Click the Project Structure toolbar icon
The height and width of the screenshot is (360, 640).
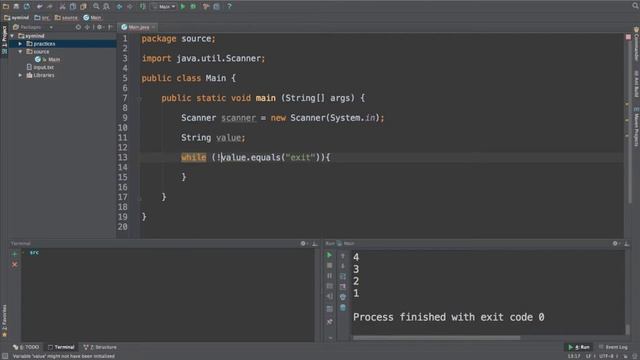point(217,7)
